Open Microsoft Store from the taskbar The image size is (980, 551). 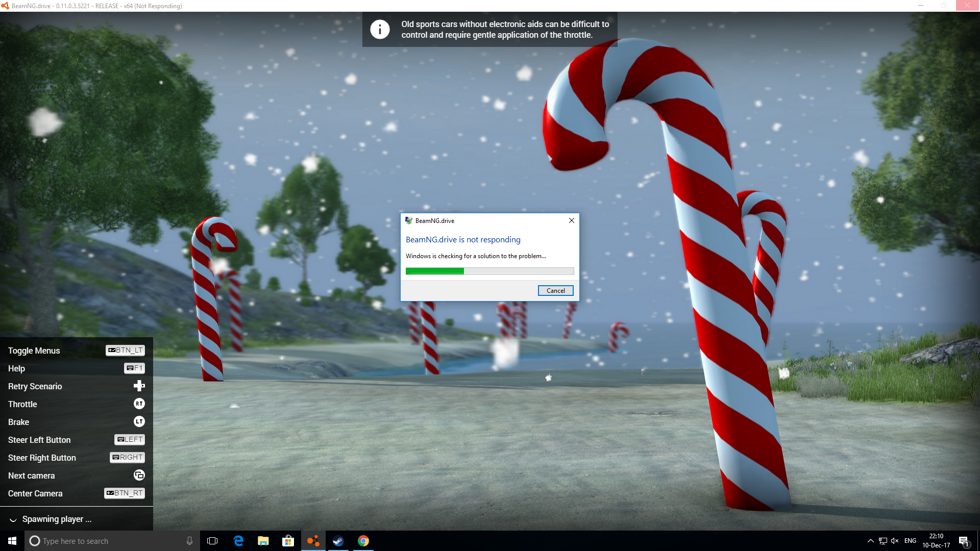tap(288, 541)
